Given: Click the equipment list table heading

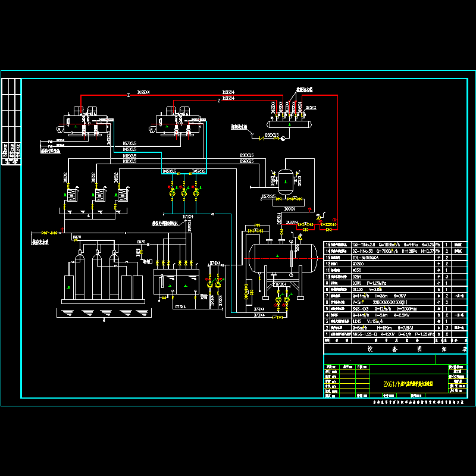Looking at the screenshot, I should click(x=418, y=349).
